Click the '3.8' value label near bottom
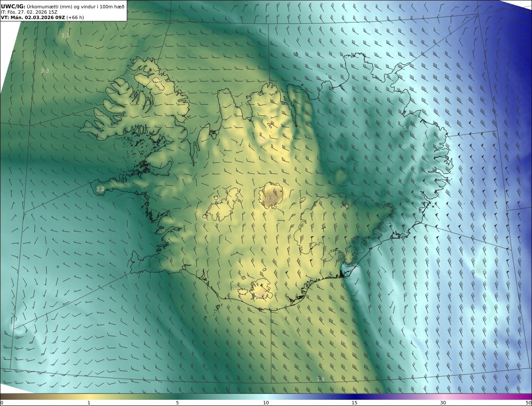Viewport: 532px width, 406px height. point(320,379)
